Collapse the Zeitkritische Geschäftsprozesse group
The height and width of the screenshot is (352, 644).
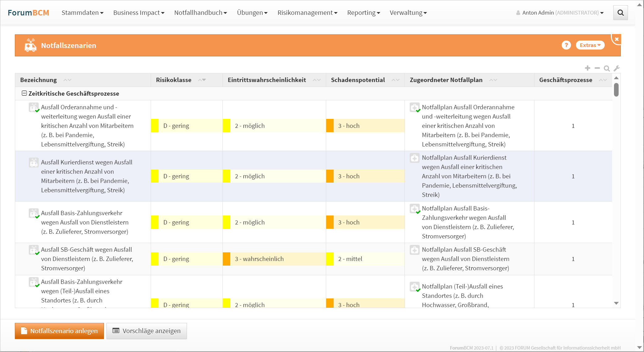coord(24,93)
